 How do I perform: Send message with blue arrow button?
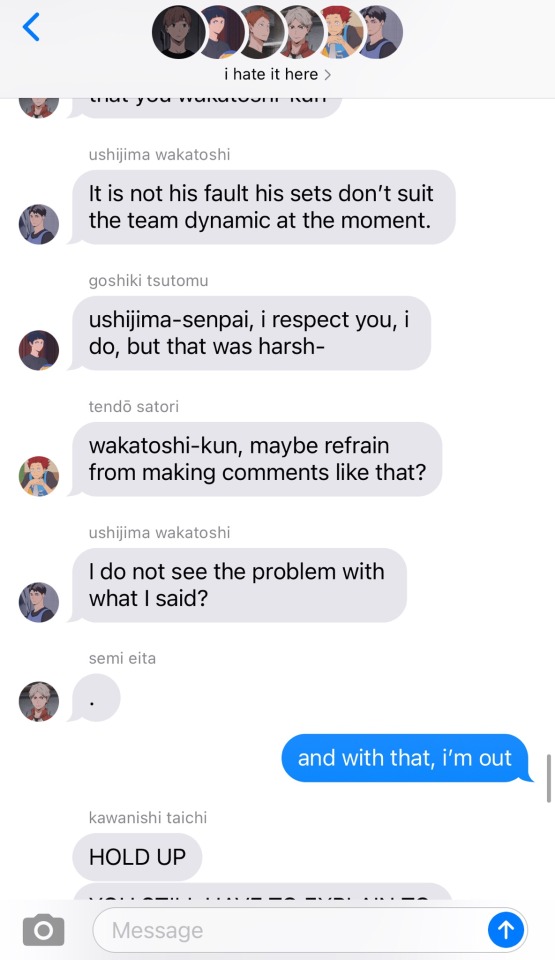(x=505, y=930)
